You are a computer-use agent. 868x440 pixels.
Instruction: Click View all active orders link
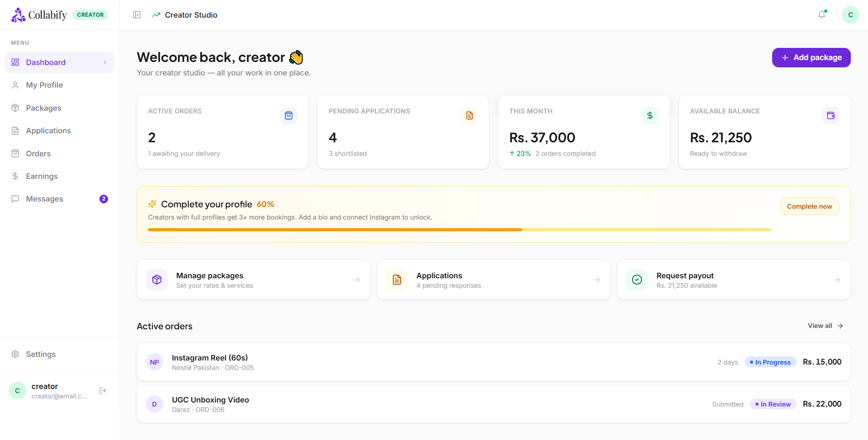point(826,326)
